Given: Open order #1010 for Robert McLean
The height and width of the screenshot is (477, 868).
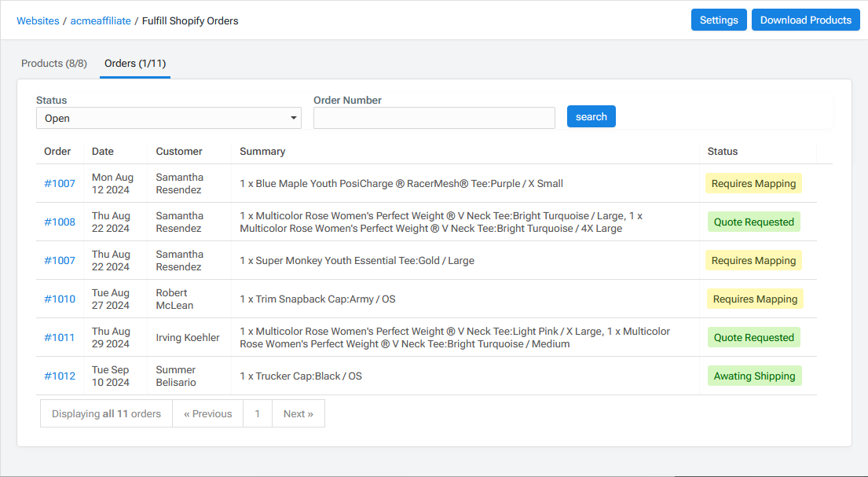Looking at the screenshot, I should [x=60, y=299].
